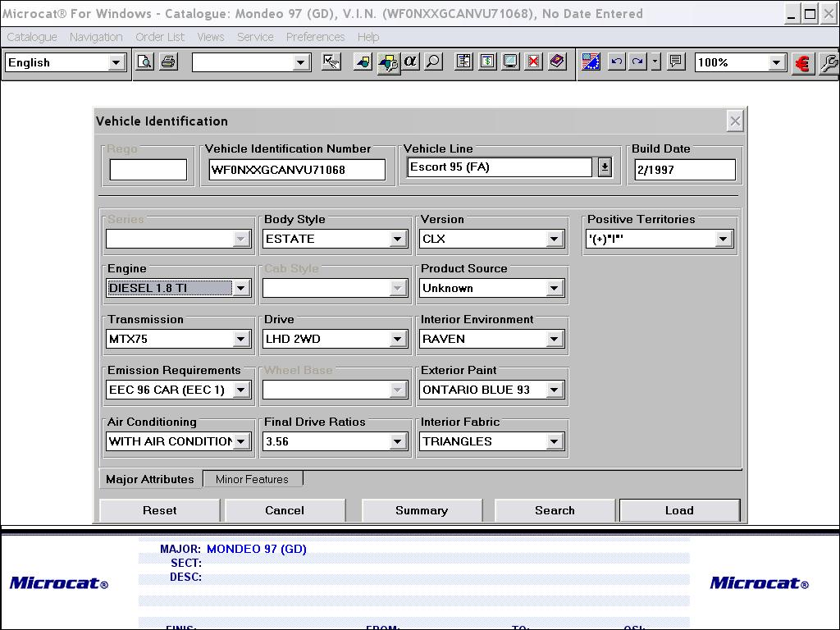Click the print preview toolbar icon
Viewport: 840px width, 630px height.
144,62
